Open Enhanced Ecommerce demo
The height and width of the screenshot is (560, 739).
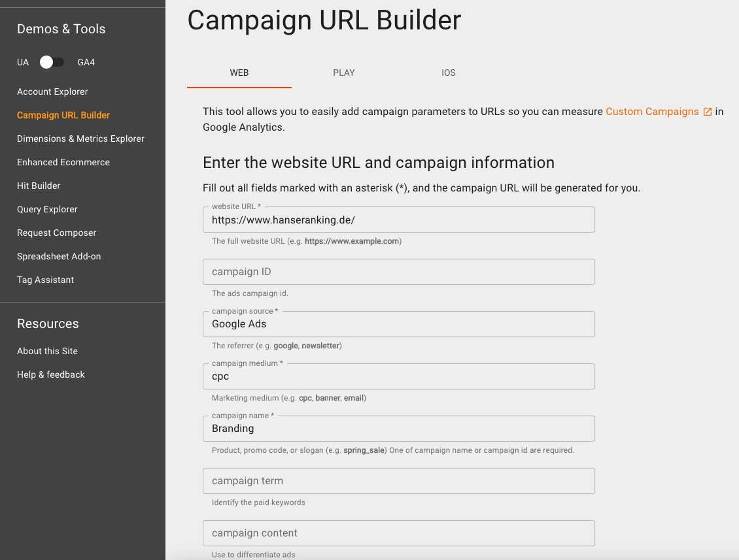(63, 162)
